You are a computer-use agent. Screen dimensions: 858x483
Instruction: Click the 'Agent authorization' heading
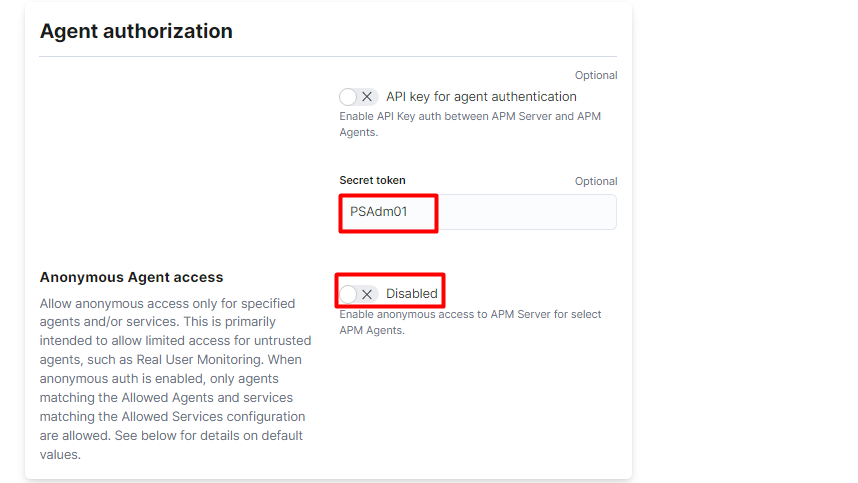click(136, 31)
